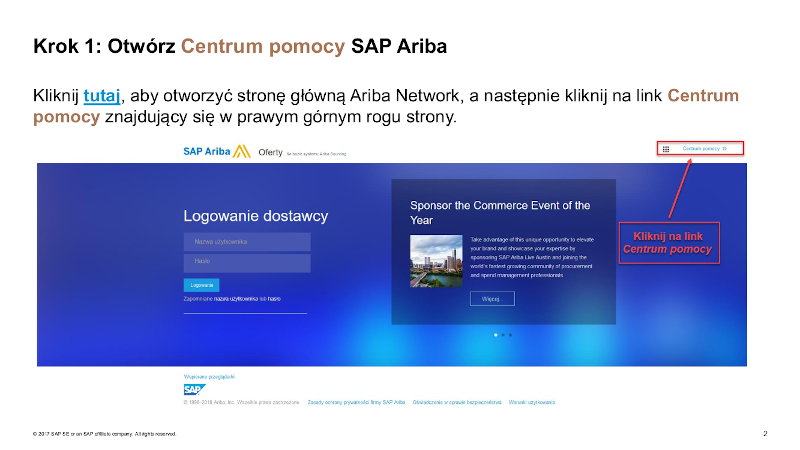
Task: Open the Wspierane przeglądarki link
Action: [209, 377]
